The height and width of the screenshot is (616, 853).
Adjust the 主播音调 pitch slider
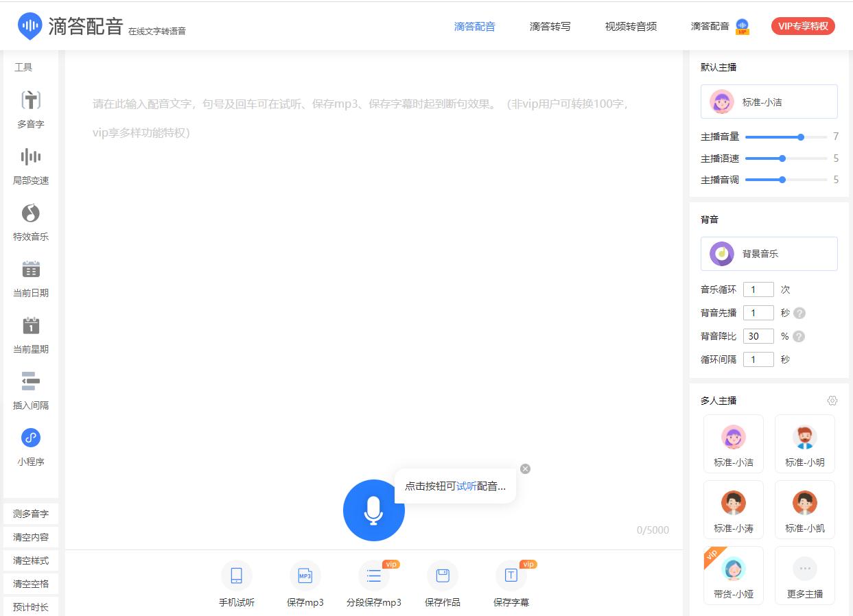(x=786, y=180)
